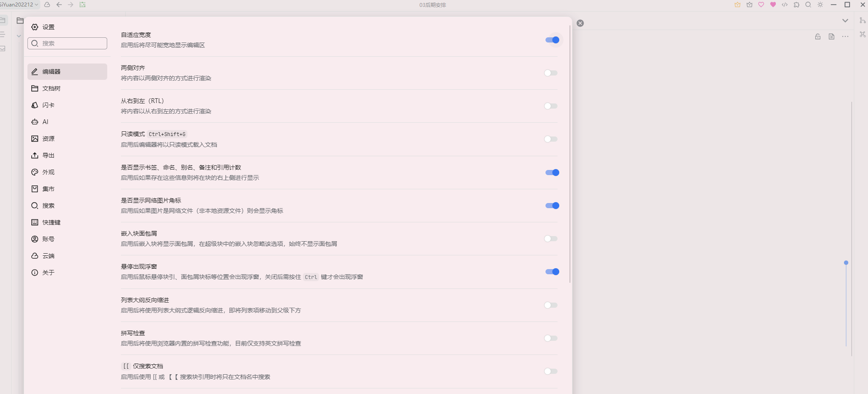
Task: Click the folder icon beside the settings dialog
Action: pyautogui.click(x=20, y=21)
